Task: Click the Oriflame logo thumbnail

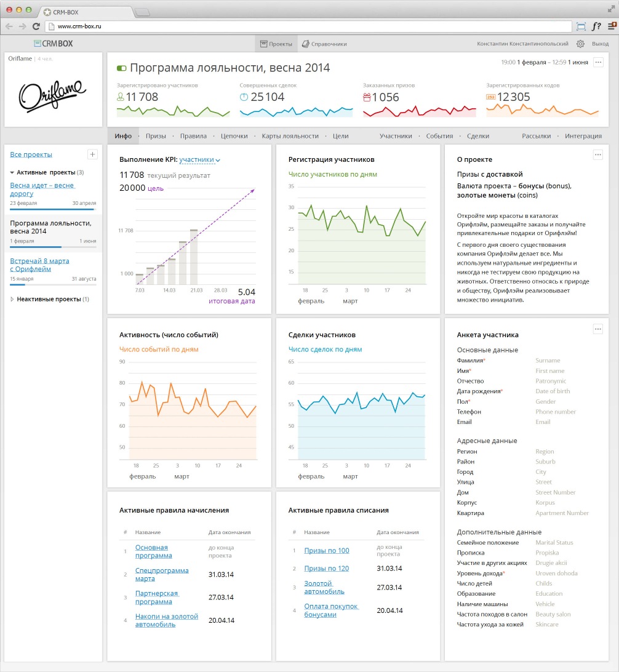Action: pyautogui.click(x=53, y=95)
